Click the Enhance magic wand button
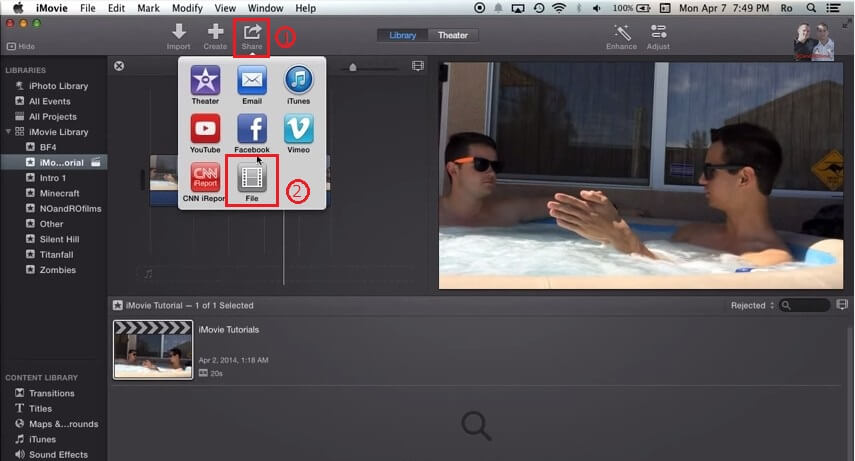Image resolution: width=855 pixels, height=461 pixels. pyautogui.click(x=622, y=37)
